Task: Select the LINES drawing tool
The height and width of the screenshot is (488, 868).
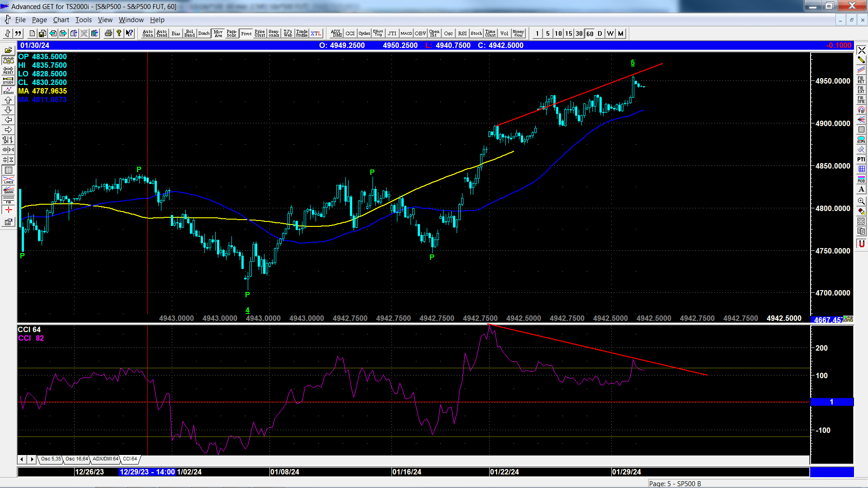Action: (x=9, y=180)
